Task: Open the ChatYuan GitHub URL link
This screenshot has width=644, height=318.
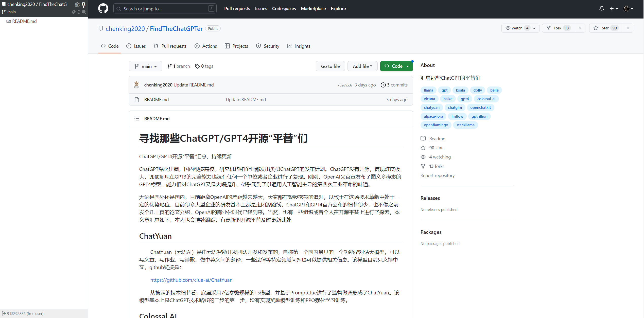Action: pyautogui.click(x=191, y=280)
